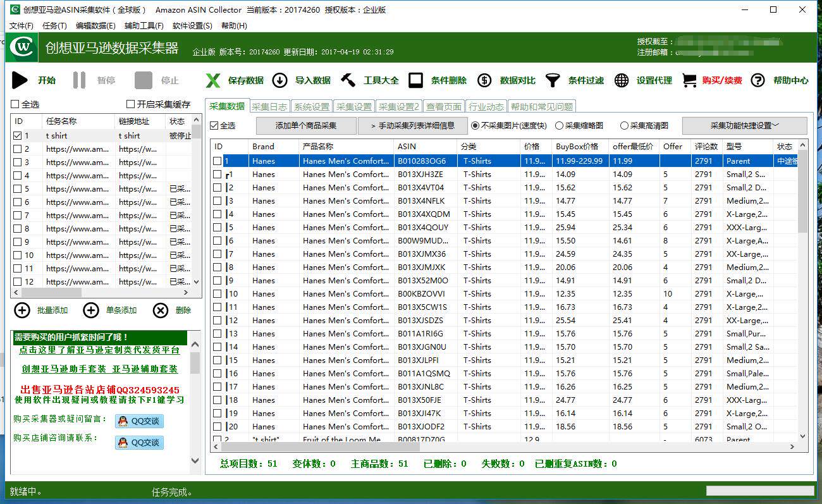Tick checkbox for ASIN B013XJH3ZE row

coord(218,175)
